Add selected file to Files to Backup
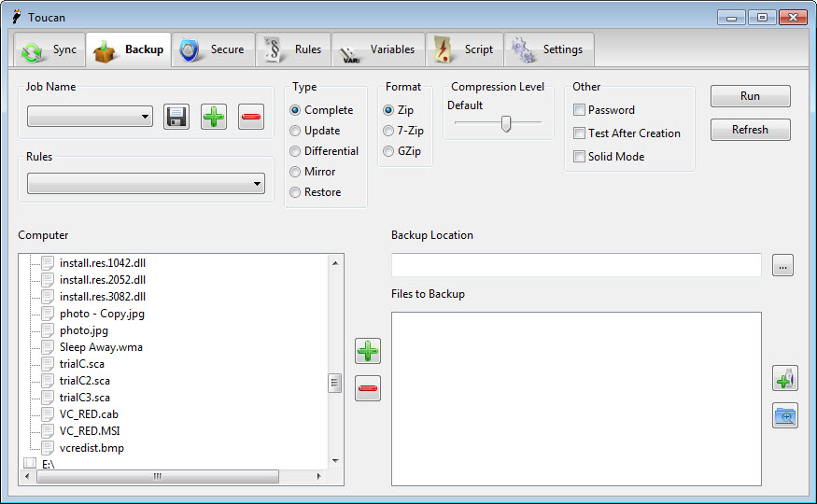 368,351
